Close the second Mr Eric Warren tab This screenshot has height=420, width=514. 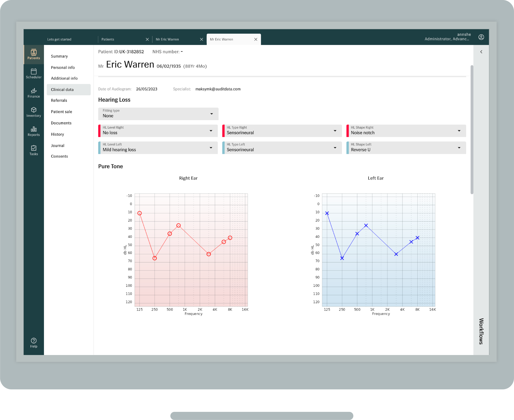pyautogui.click(x=256, y=39)
